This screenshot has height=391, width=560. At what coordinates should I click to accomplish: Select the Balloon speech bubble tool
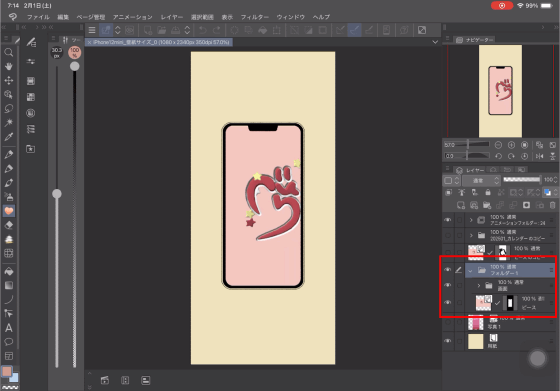click(x=9, y=342)
